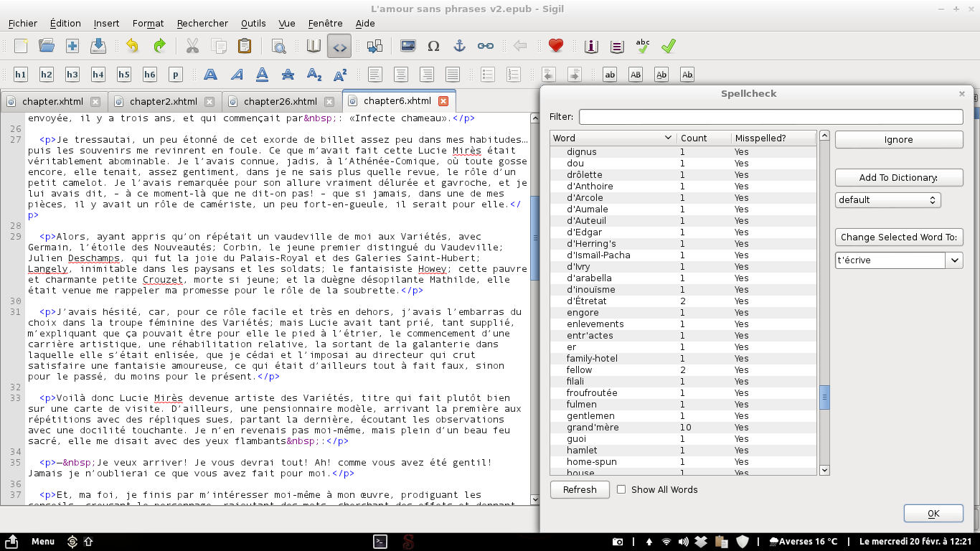The height and width of the screenshot is (551, 980).
Task: Click the Save (download arrow) icon
Action: pos(98,46)
